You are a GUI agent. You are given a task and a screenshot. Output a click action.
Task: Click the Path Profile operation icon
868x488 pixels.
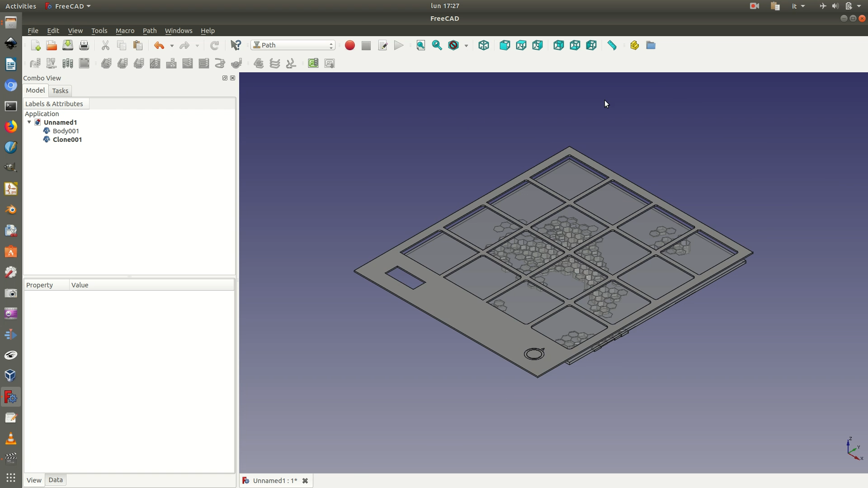click(106, 63)
